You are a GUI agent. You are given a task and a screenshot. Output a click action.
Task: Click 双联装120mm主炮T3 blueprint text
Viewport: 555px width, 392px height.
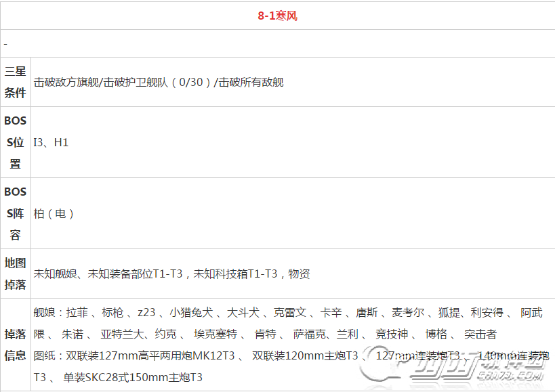pos(305,355)
